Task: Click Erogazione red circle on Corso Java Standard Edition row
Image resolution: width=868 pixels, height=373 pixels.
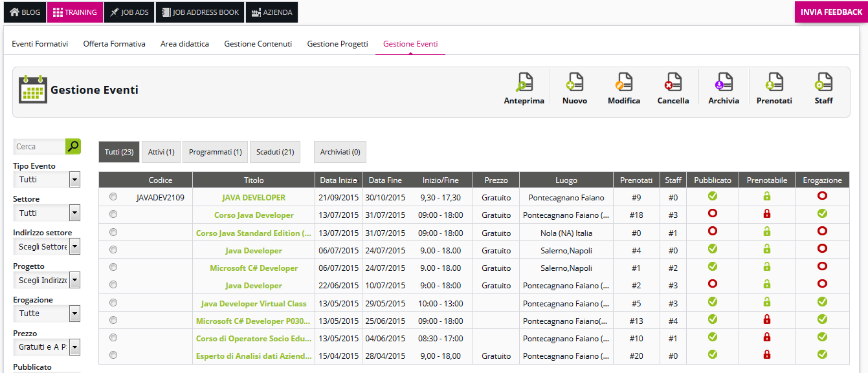Action: pos(823,231)
